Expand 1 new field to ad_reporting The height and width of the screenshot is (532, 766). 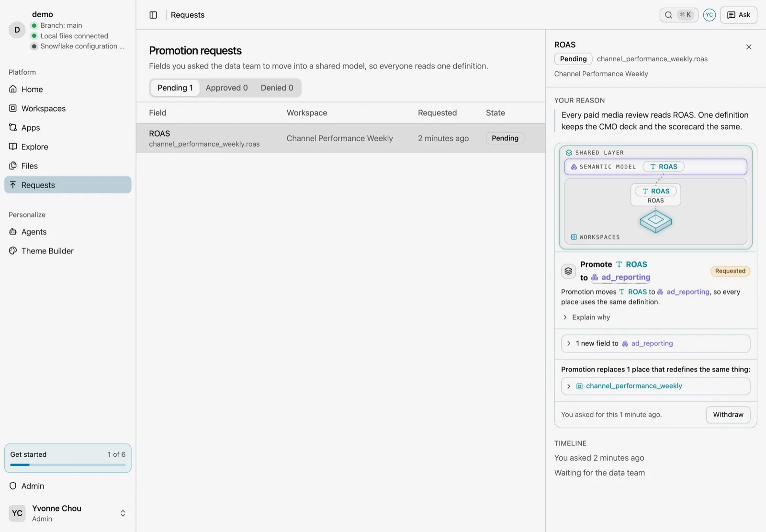point(655,343)
